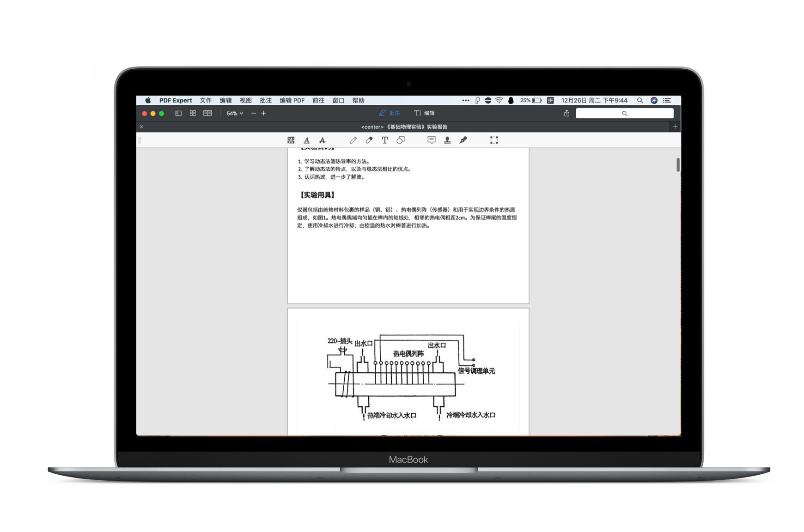Add a note comment annotation
This screenshot has width=804, height=532.
(431, 140)
